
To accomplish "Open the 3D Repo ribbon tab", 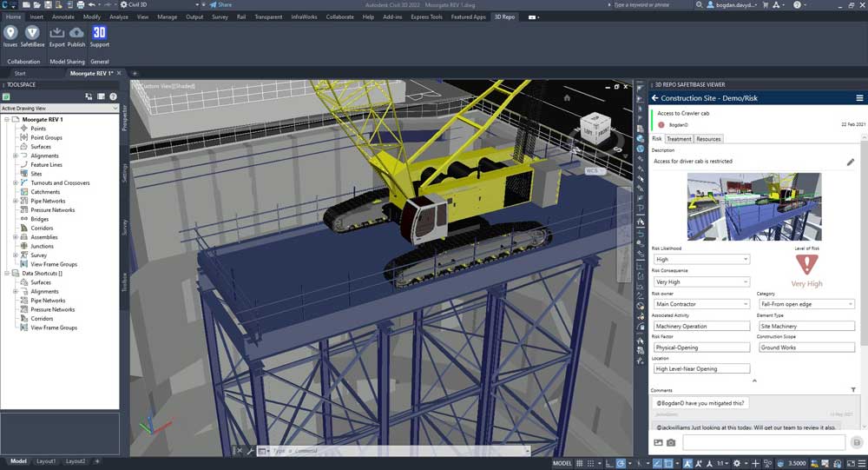I will [x=504, y=17].
